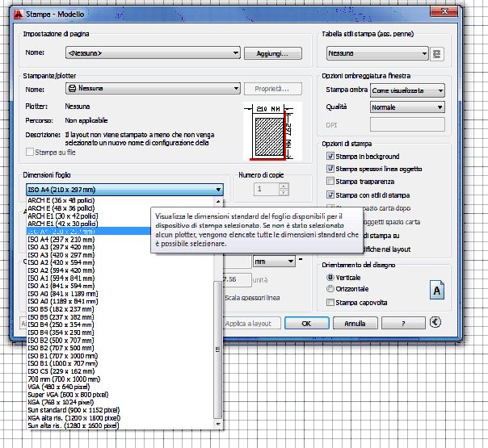
Task: Click the paper preview thumbnail 210 MM
Action: tap(272, 132)
